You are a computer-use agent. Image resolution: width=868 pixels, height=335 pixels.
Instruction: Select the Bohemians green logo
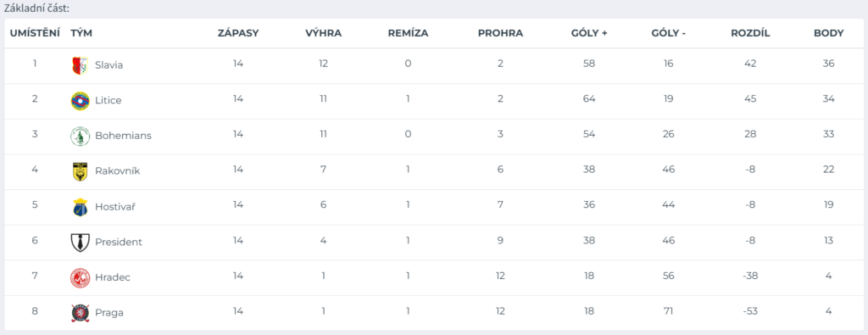tap(81, 137)
